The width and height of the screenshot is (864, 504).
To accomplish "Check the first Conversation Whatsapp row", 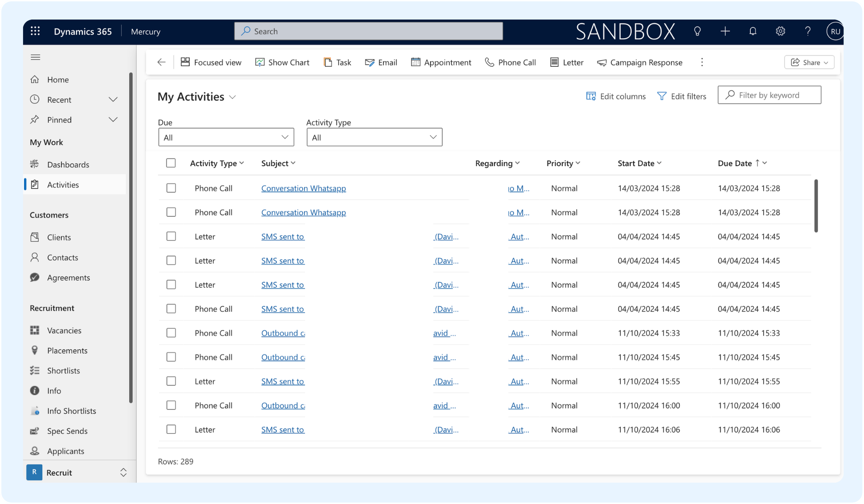I will [x=171, y=188].
